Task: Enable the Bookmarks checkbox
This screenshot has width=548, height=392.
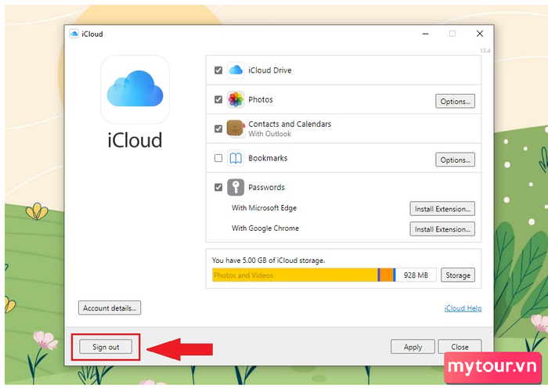Action: (x=218, y=158)
